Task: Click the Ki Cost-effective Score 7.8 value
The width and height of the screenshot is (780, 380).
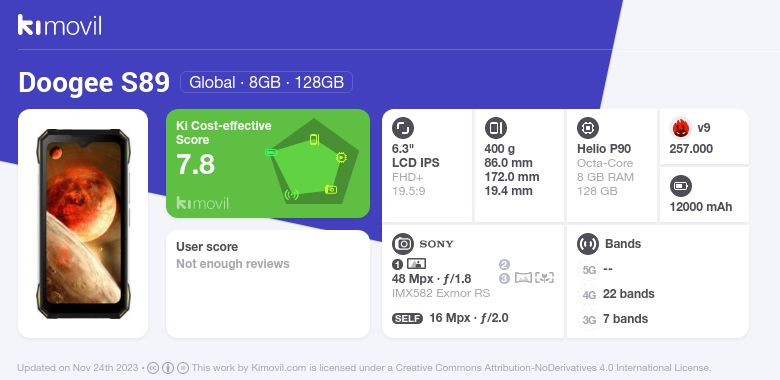Action: tap(195, 165)
